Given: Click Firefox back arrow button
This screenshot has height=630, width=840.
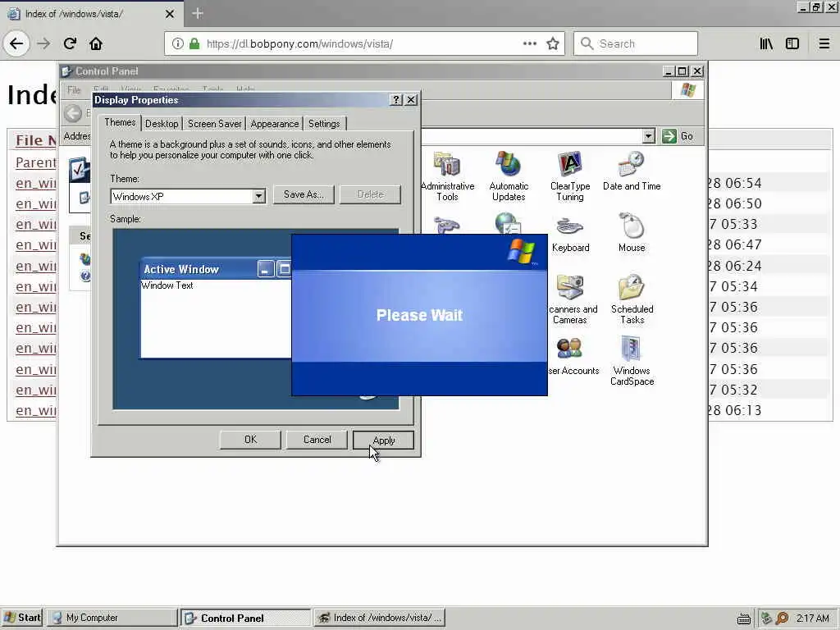Looking at the screenshot, I should tap(16, 43).
